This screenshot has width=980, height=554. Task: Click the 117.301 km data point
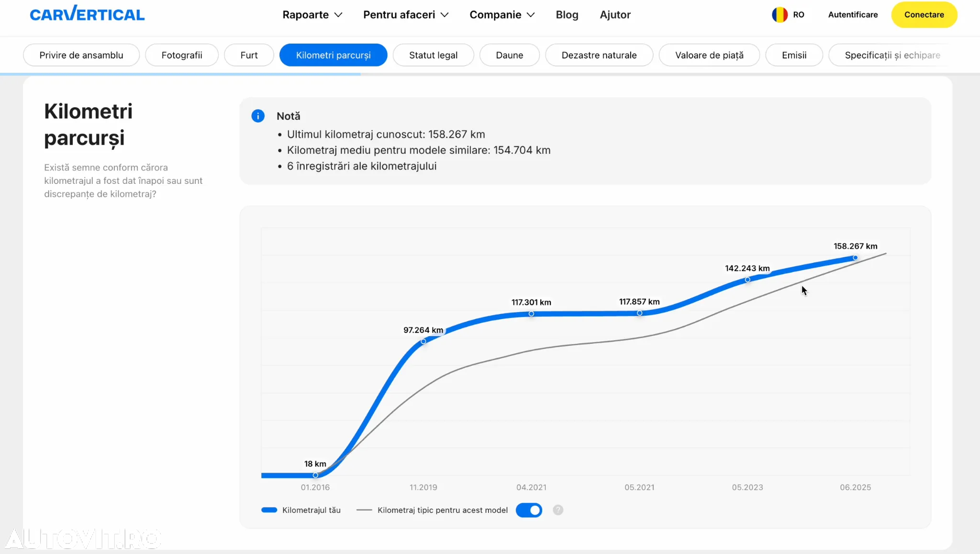point(531,314)
